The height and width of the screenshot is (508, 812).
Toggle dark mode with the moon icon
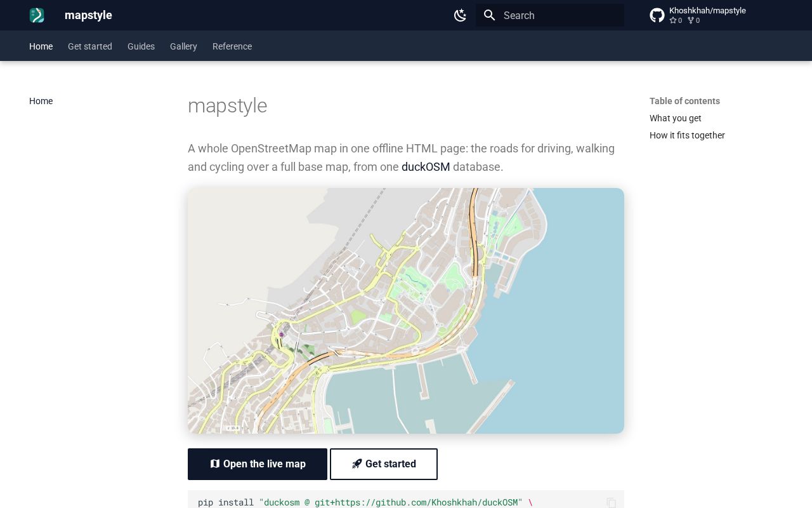pos(461,15)
